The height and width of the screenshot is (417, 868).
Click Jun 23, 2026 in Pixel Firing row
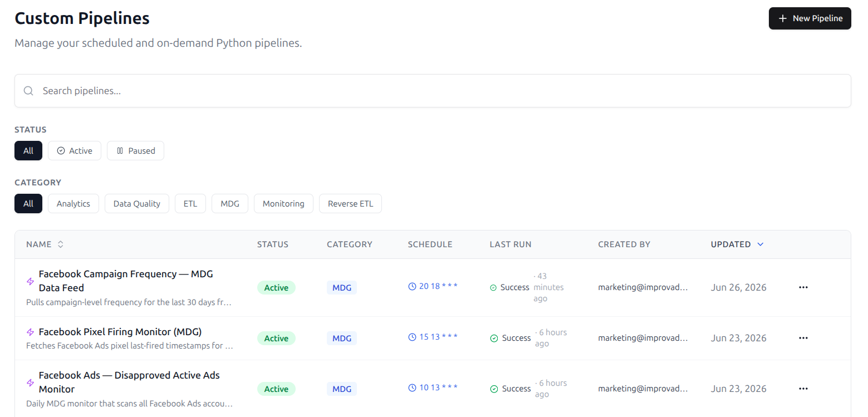tap(739, 338)
